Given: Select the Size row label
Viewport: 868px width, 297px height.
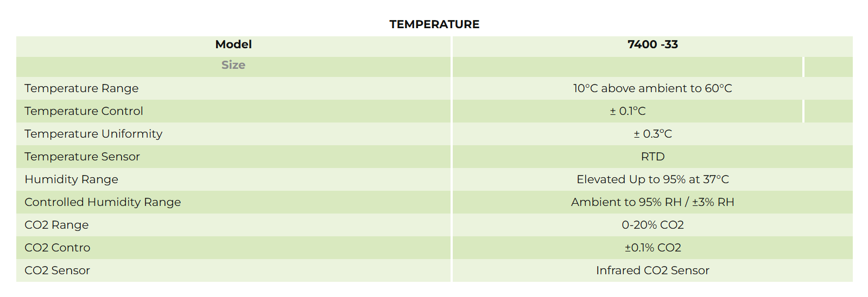Looking at the screenshot, I should point(233,65).
